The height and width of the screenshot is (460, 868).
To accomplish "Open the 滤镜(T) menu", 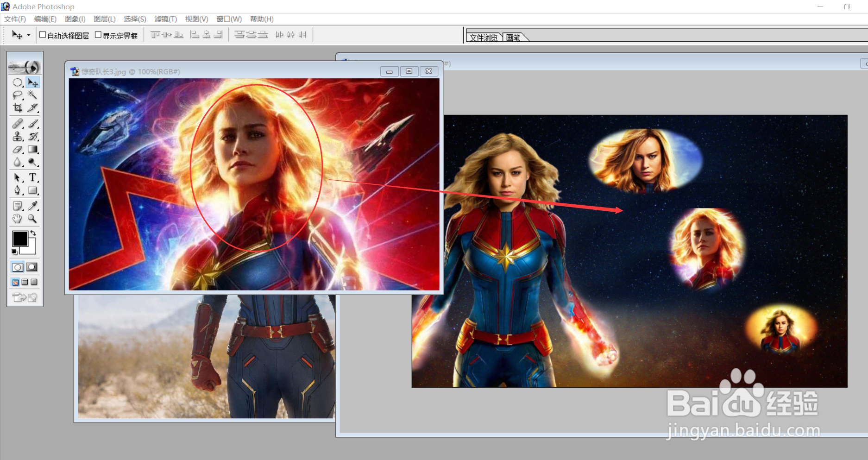I will click(x=165, y=19).
